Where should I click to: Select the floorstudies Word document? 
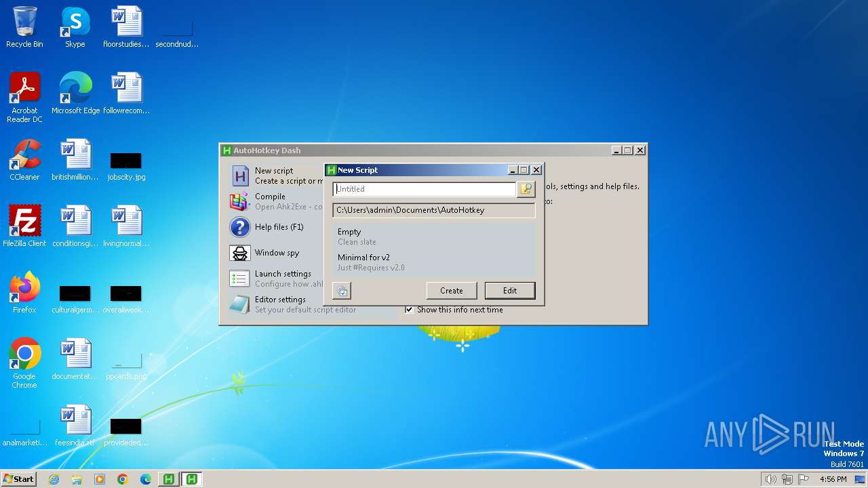pos(126,27)
